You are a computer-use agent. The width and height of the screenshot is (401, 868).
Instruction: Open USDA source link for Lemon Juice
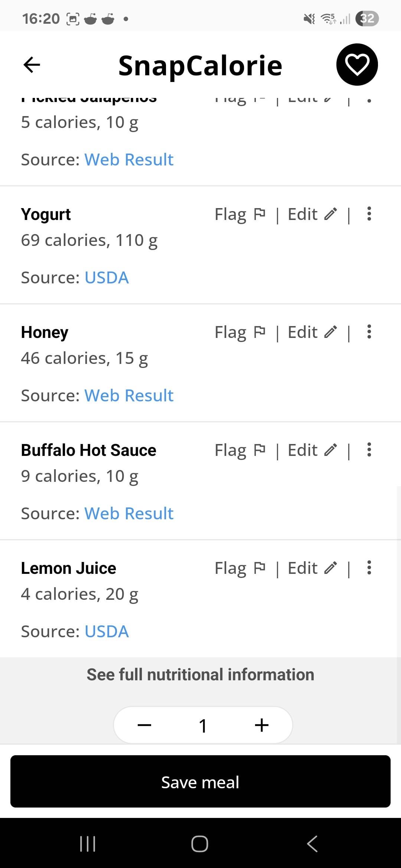(x=107, y=631)
